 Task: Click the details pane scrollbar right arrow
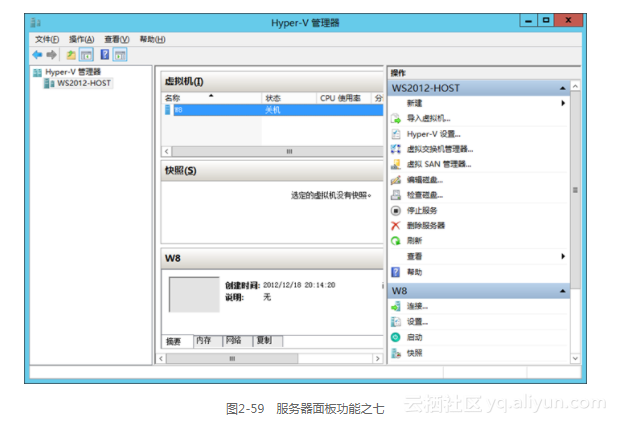[x=378, y=359]
